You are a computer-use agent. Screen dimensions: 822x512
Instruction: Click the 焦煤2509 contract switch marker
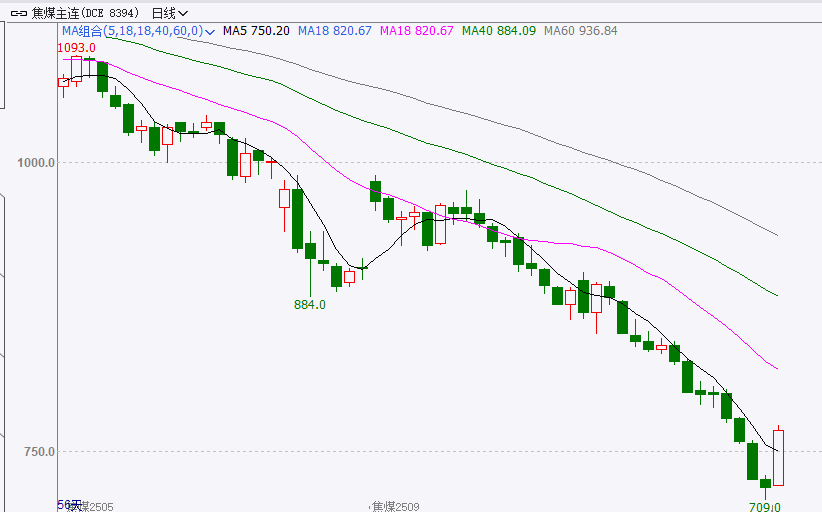[396, 507]
